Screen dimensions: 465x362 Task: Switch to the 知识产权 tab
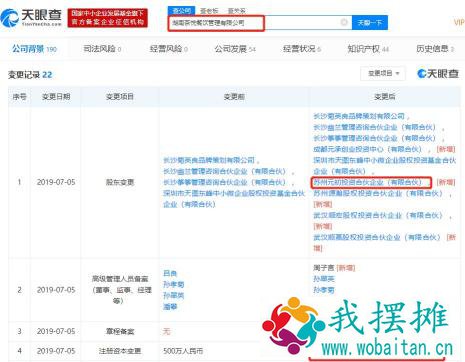point(368,49)
